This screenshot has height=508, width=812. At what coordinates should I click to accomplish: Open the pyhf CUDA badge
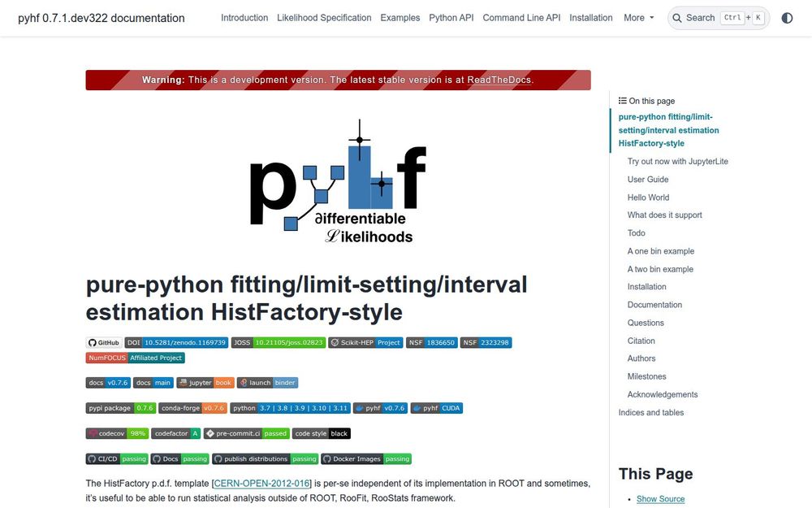(436, 407)
